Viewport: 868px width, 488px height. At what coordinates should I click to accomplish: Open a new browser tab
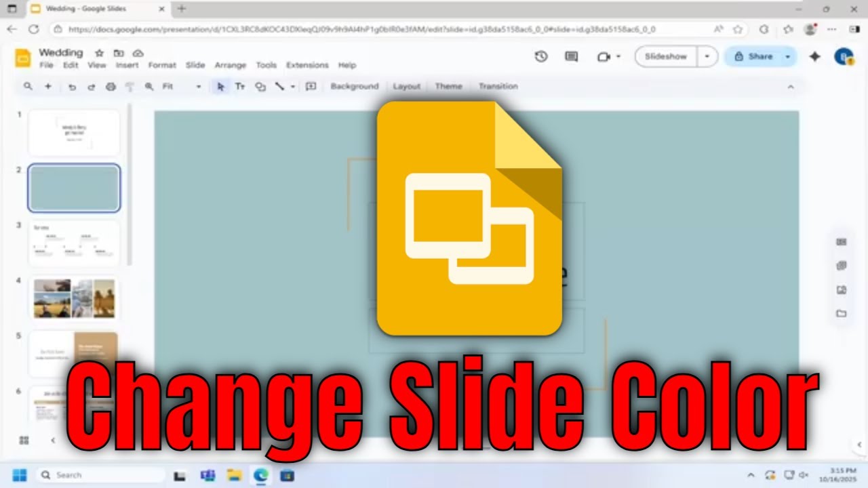[x=181, y=9]
